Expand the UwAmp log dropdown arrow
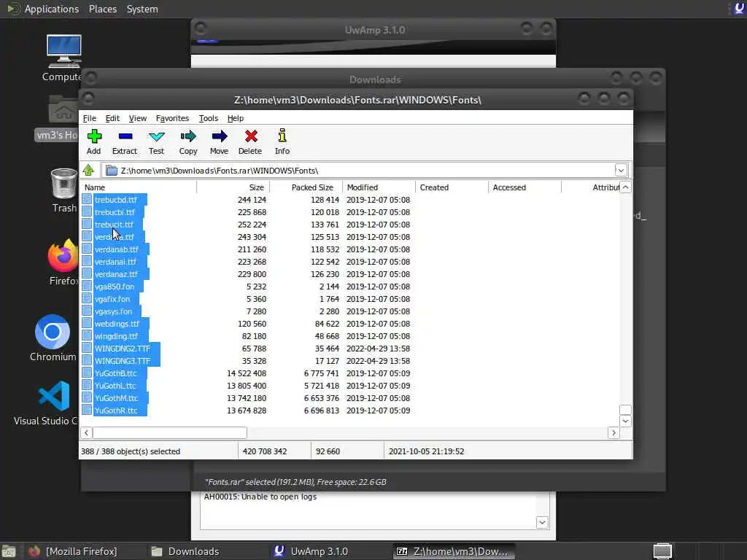The height and width of the screenshot is (560, 747). [542, 522]
